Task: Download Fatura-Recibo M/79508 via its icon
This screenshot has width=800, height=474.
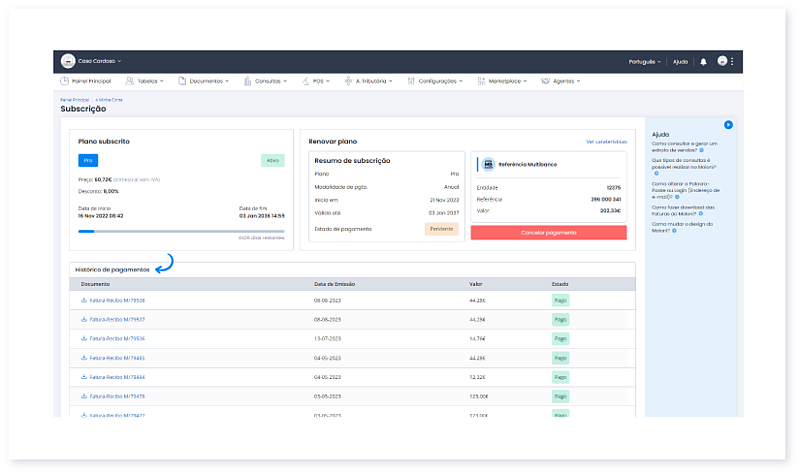Action: [84, 300]
